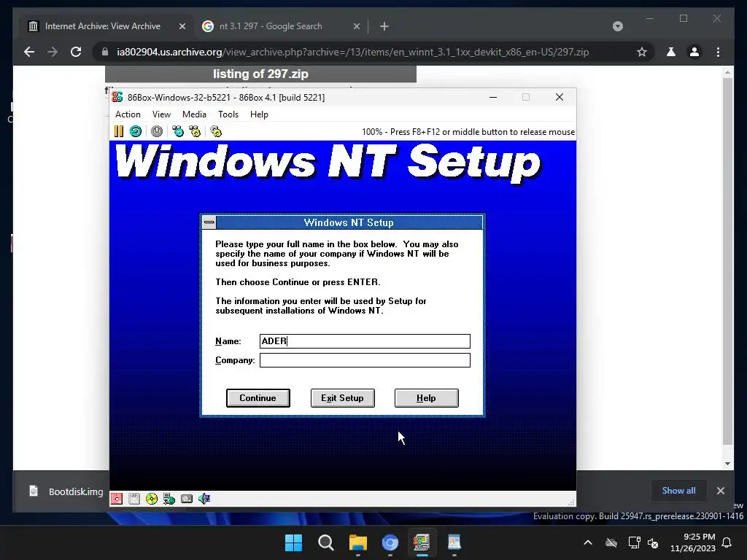The height and width of the screenshot is (560, 747).
Task: Click the Chrome address bar URL
Action: 352,52
